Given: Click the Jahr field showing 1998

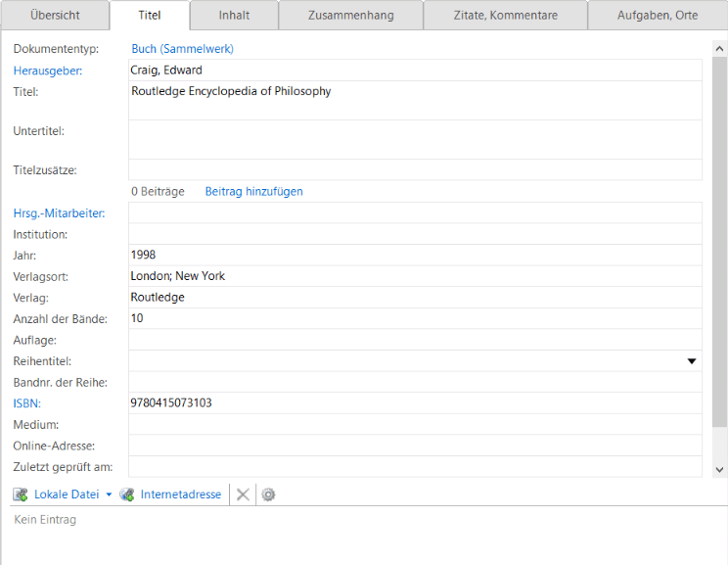Looking at the screenshot, I should pos(415,256).
